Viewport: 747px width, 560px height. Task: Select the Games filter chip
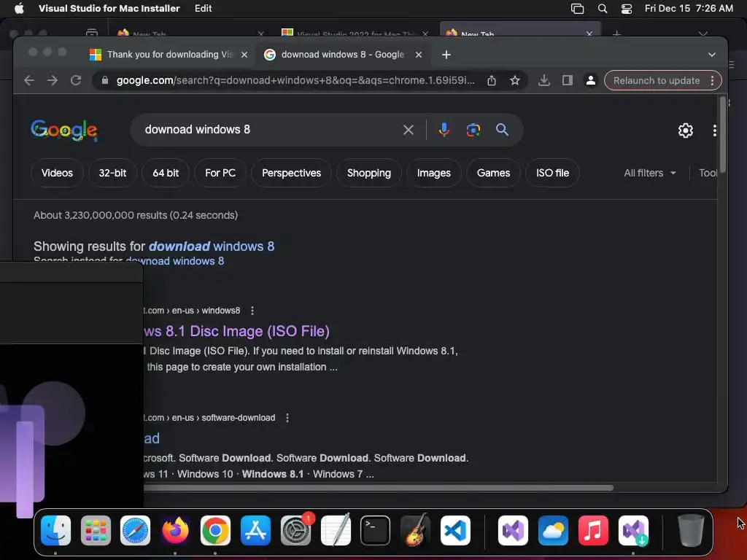(494, 173)
